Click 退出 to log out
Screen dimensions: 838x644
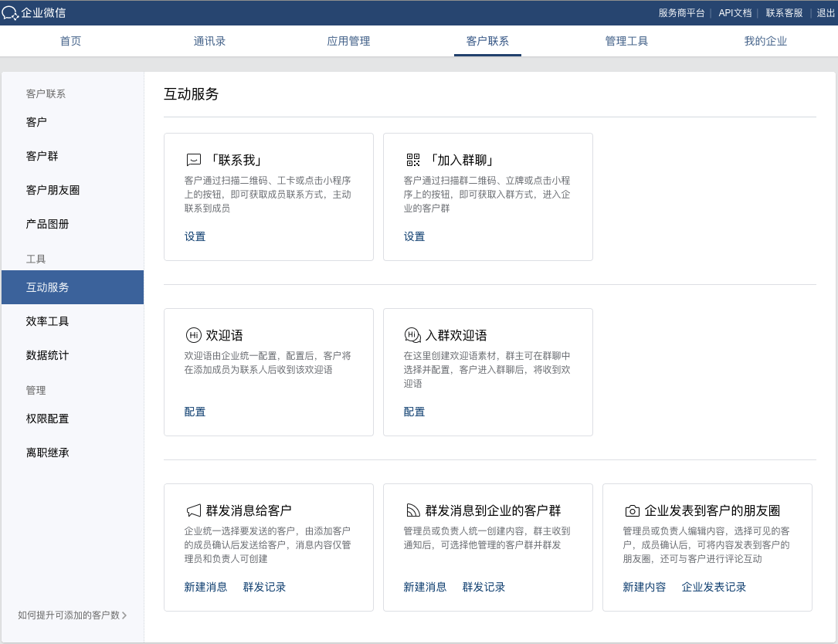(x=826, y=13)
